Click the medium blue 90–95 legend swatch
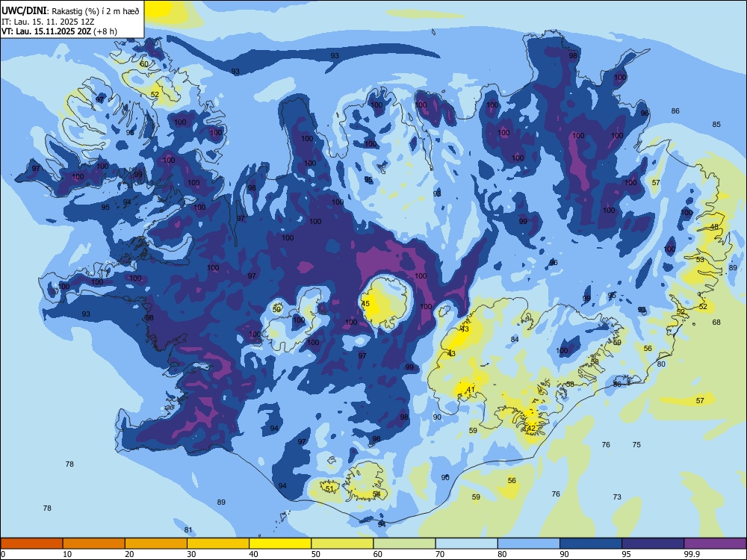Image resolution: width=747 pixels, height=560 pixels. click(591, 544)
